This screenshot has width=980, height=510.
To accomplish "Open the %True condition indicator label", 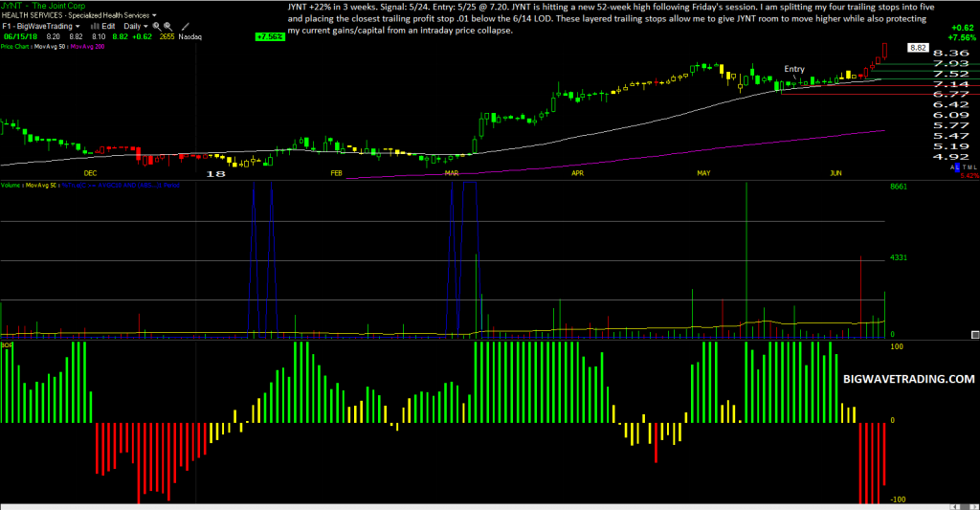I will point(121,185).
